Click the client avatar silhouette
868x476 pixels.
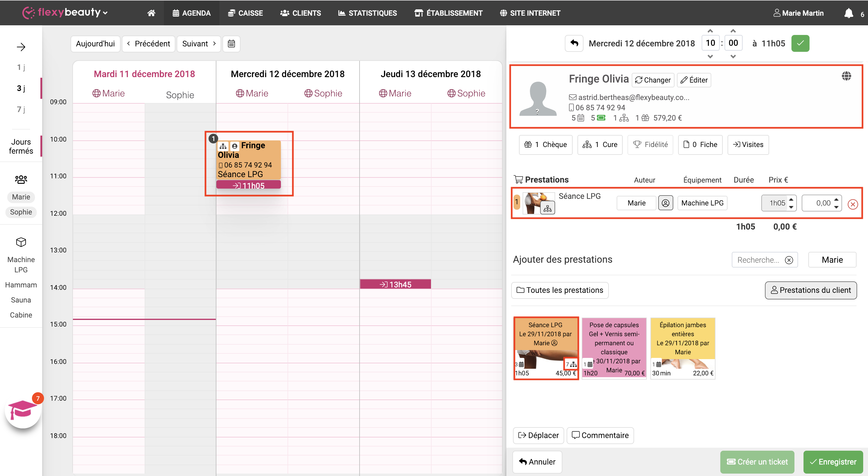pos(538,99)
